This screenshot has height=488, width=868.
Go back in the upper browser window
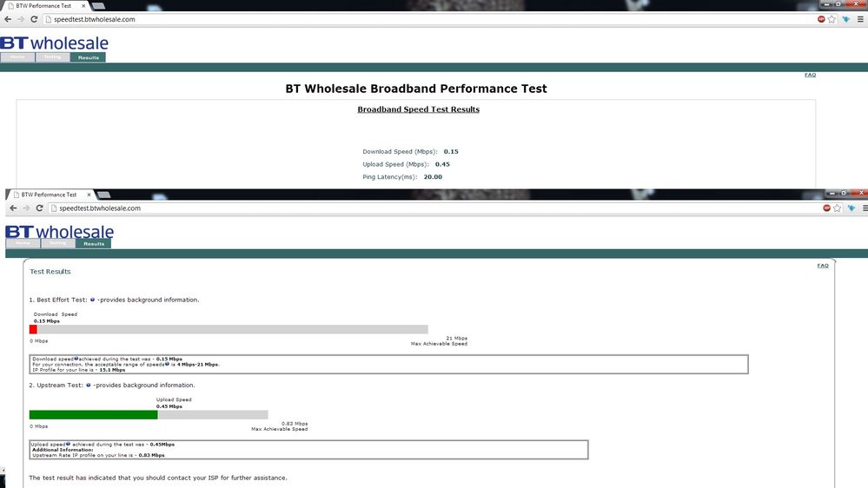pos(8,19)
